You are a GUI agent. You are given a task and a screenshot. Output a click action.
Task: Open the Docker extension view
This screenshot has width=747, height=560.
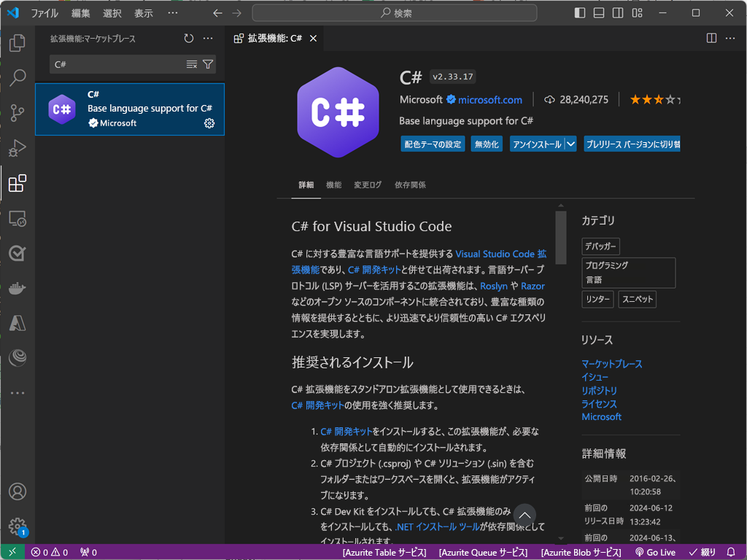[x=18, y=287]
